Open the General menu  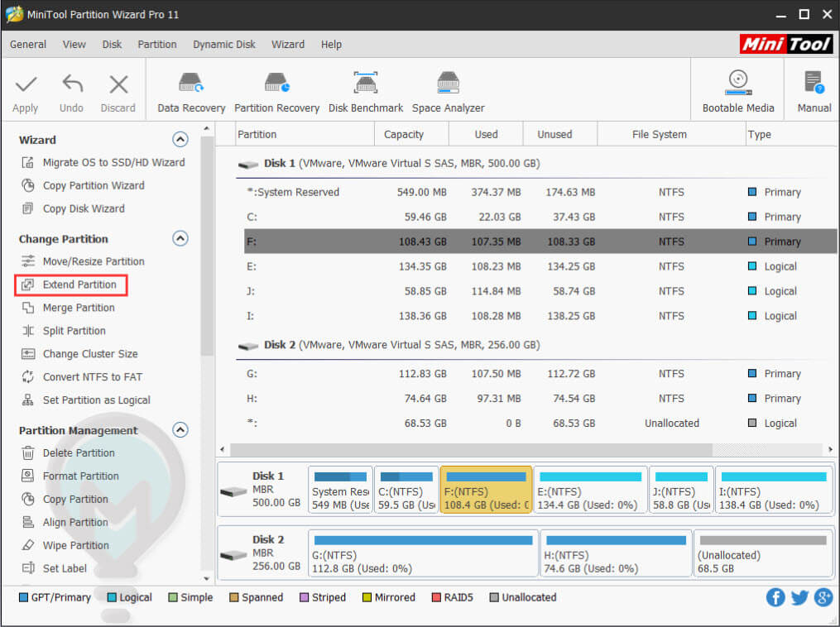(28, 45)
